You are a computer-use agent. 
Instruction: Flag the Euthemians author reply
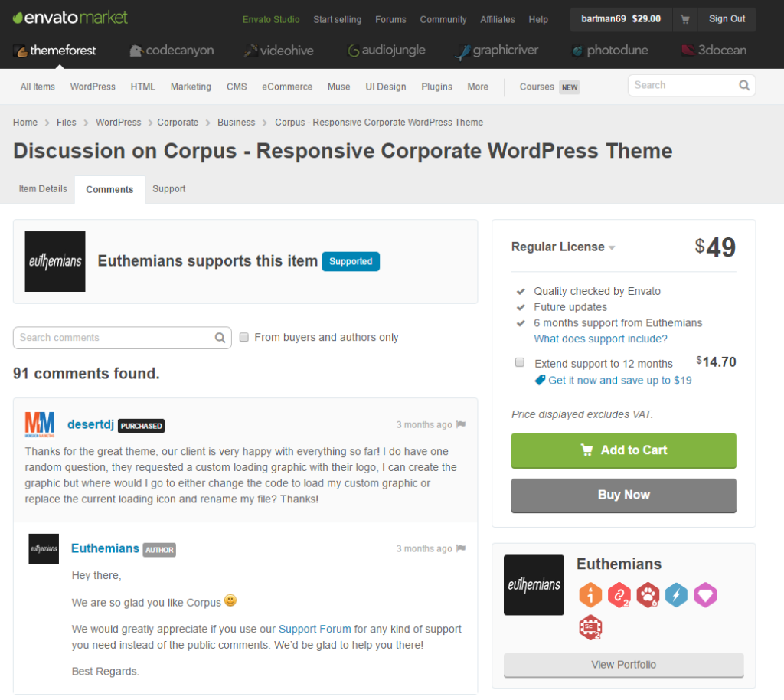[461, 548]
